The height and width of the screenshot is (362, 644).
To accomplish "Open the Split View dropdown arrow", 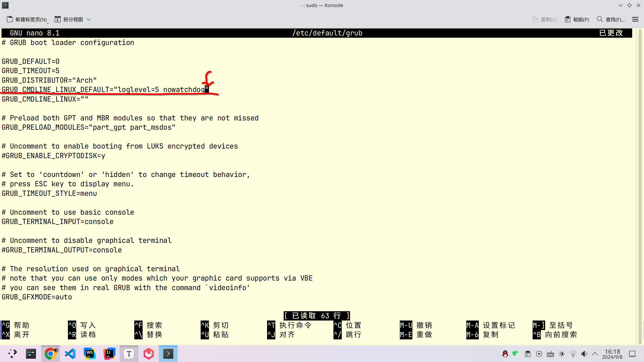I will [89, 19].
